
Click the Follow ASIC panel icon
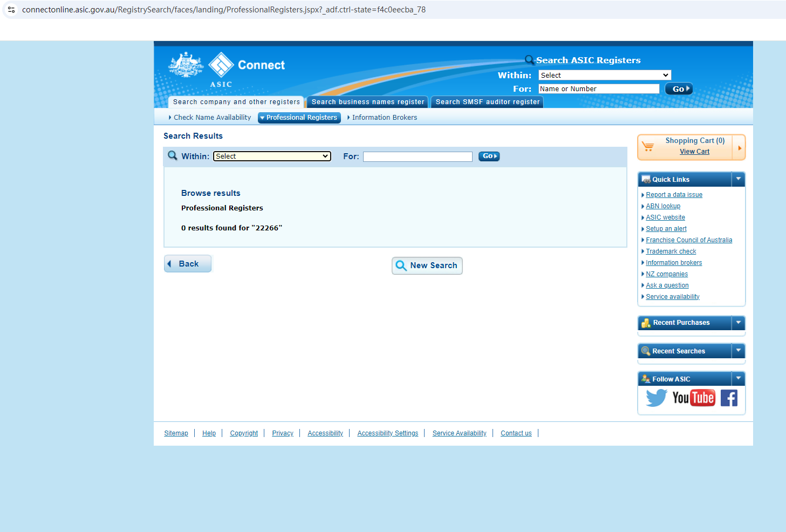(646, 379)
